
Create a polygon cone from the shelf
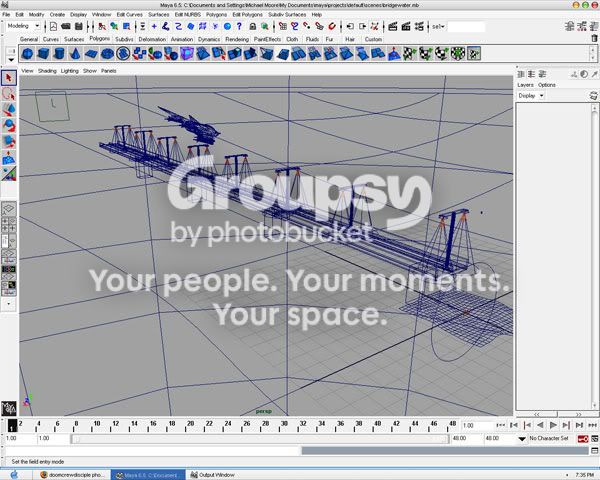click(75, 54)
